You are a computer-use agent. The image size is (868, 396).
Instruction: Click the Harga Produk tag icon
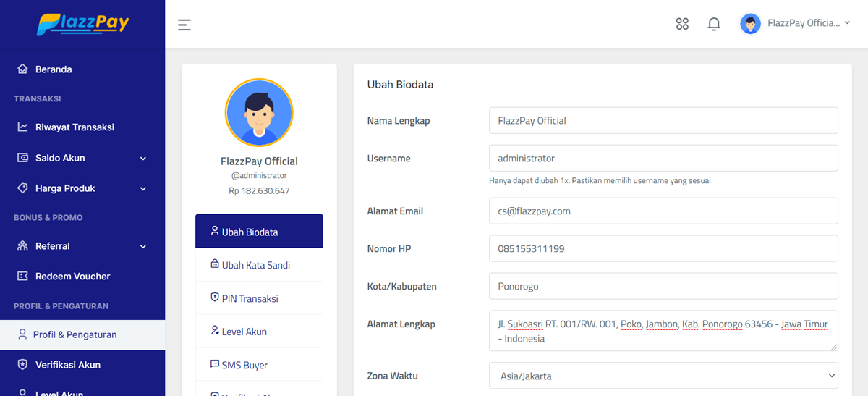click(x=22, y=188)
